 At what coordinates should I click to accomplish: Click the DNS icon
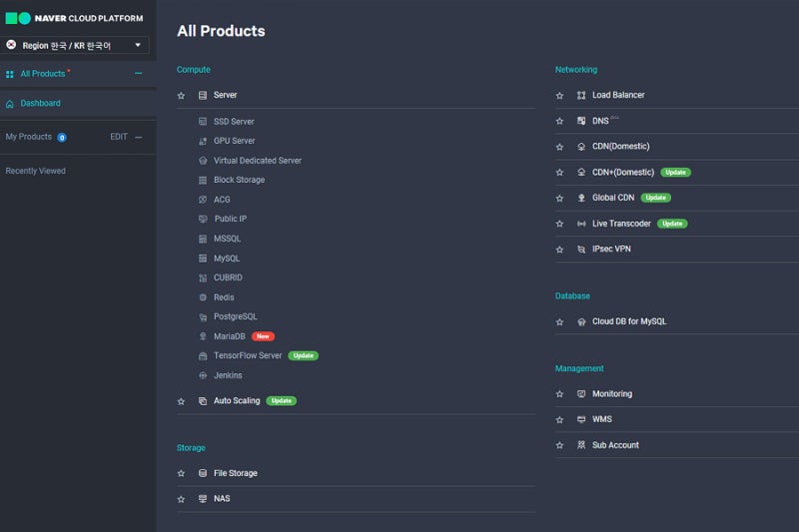coord(581,121)
